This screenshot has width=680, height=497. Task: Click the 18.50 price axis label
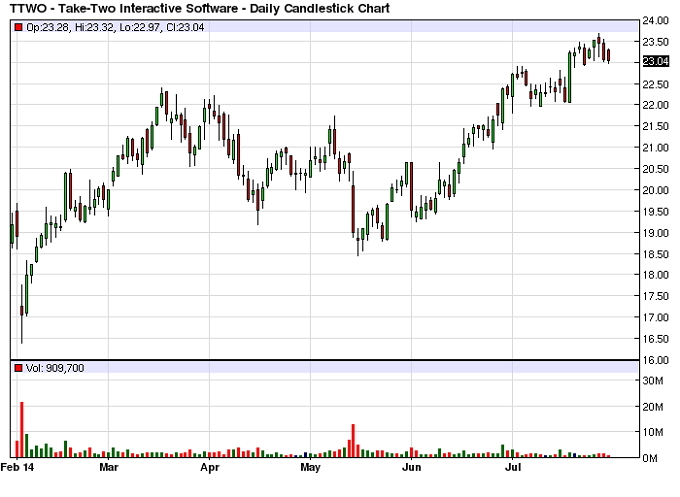[x=655, y=254]
